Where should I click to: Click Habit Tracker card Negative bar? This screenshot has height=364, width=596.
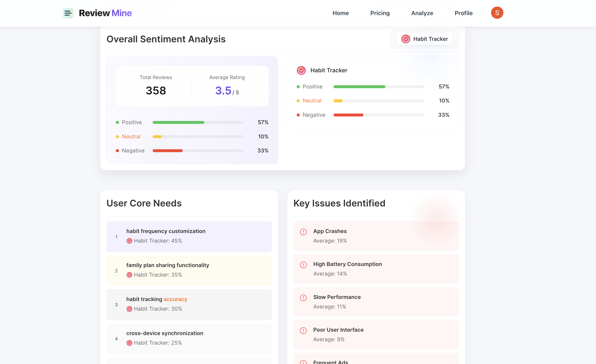click(378, 115)
